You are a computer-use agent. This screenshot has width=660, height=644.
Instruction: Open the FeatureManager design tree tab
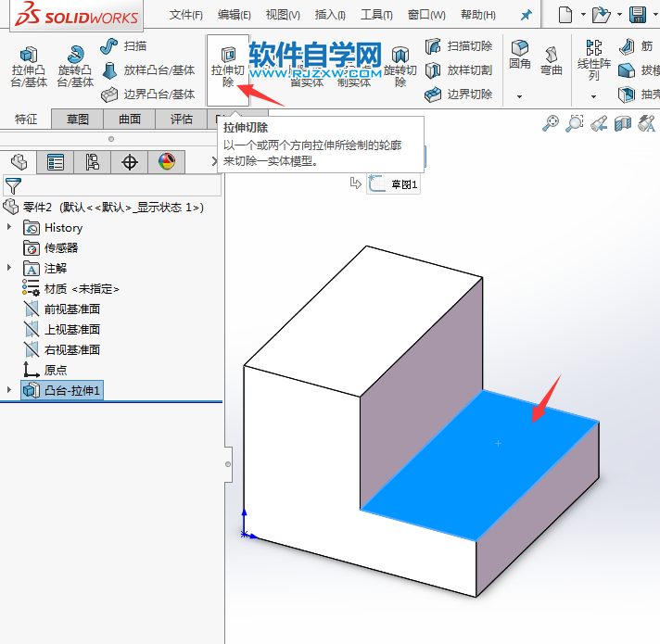19,162
